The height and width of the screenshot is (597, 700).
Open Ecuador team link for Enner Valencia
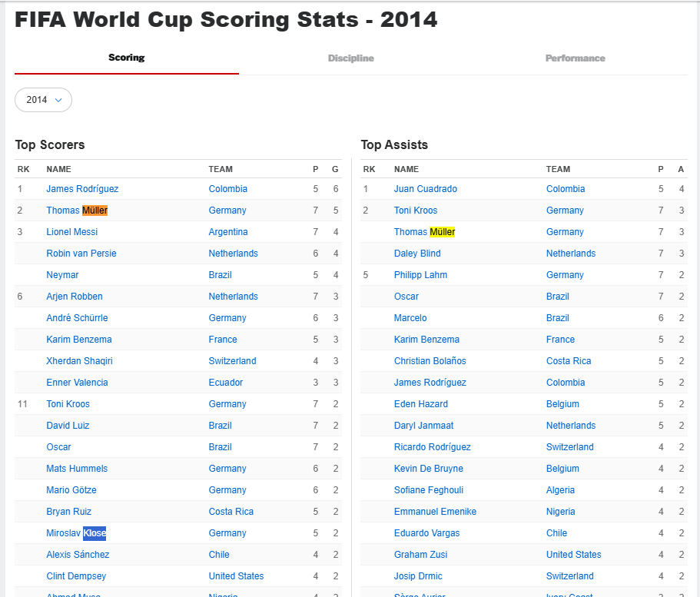click(225, 382)
